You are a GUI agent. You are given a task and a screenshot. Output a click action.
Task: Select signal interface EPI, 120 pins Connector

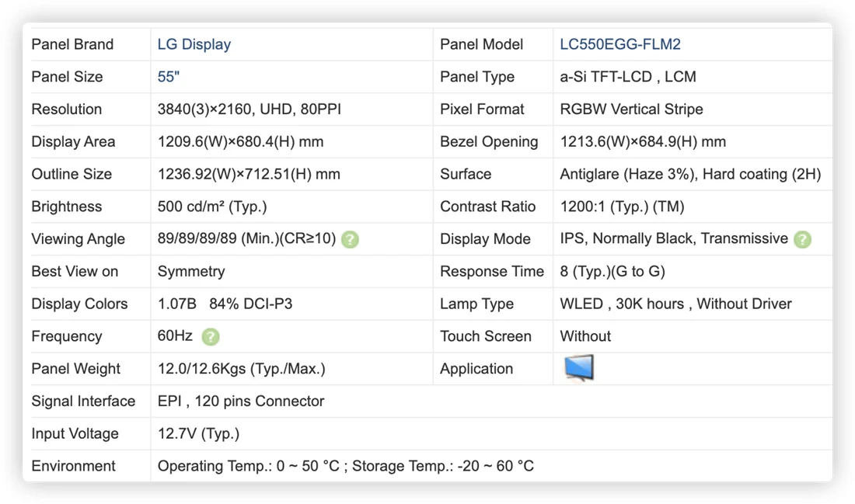point(241,401)
